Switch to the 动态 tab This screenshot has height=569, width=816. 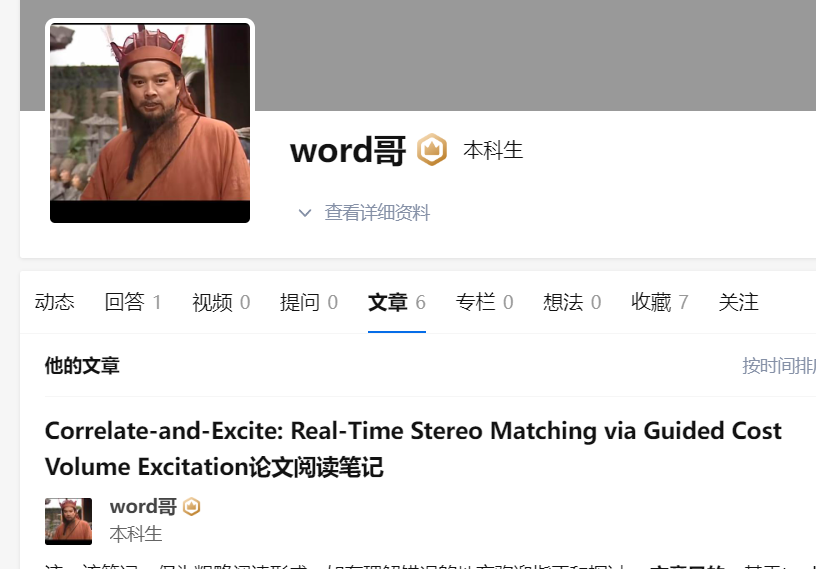click(54, 302)
